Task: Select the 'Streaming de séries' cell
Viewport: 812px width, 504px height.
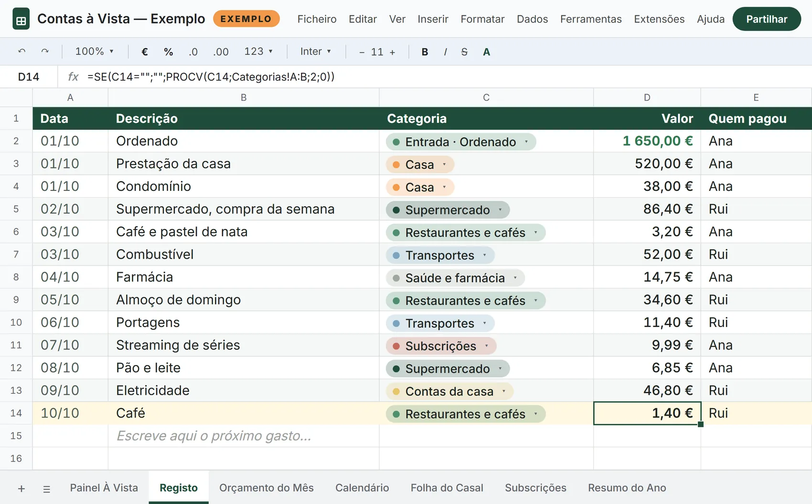Action: [244, 345]
